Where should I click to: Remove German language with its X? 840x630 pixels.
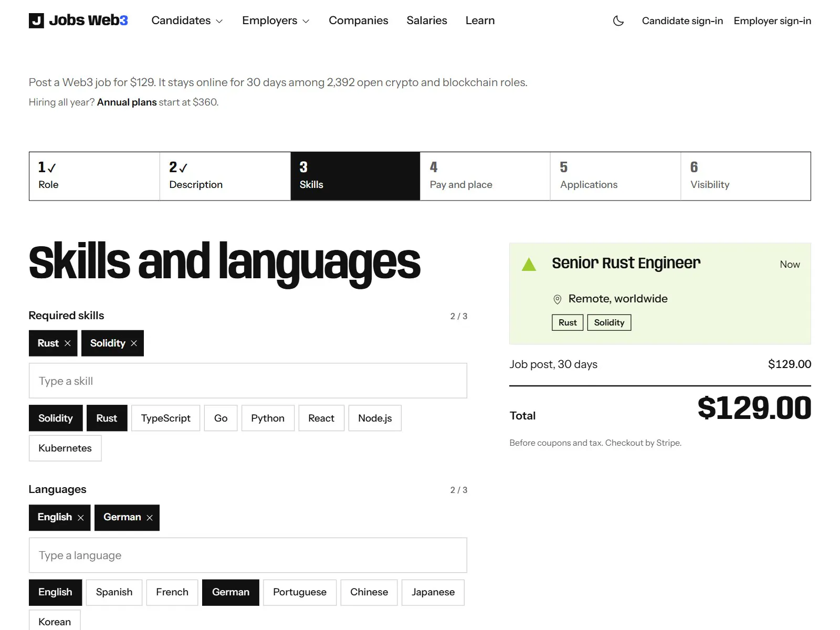pos(150,518)
